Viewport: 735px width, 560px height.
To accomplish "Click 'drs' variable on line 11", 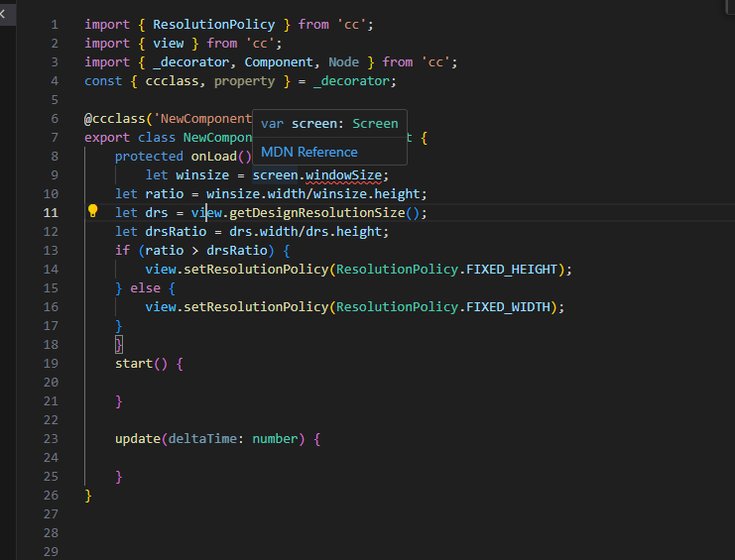I will tap(157, 212).
